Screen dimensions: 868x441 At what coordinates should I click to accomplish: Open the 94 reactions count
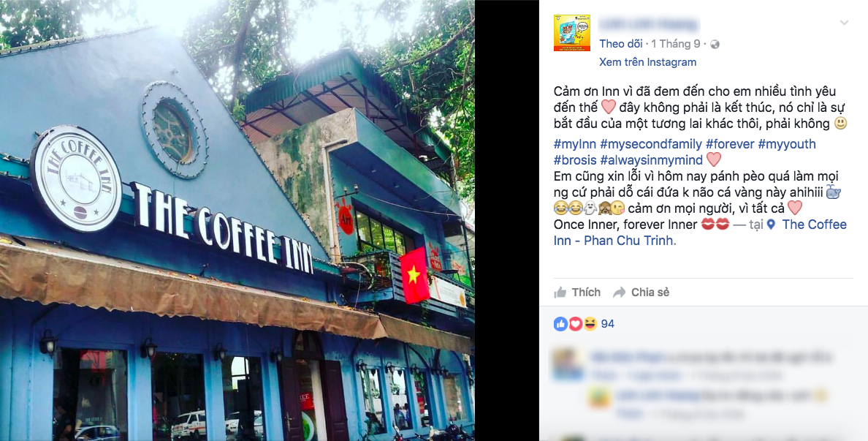point(607,324)
